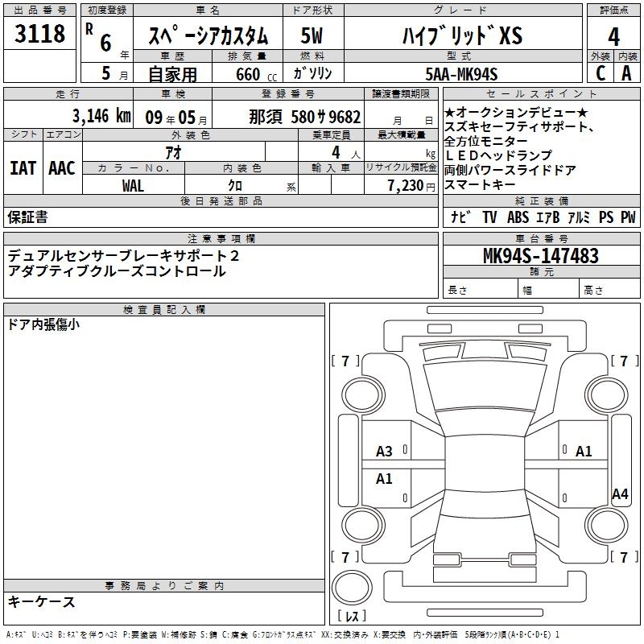Click the door type 5W
Screen dimensions: 644x644
click(x=312, y=35)
